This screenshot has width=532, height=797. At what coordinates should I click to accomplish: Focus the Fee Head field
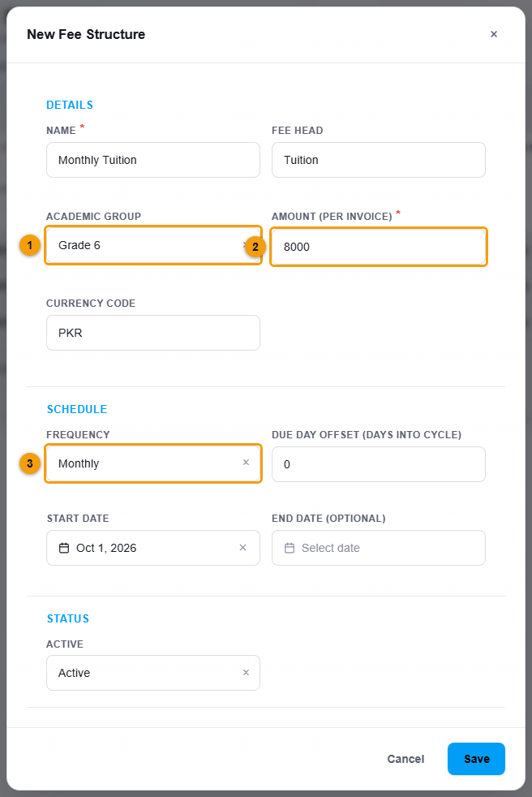click(379, 160)
